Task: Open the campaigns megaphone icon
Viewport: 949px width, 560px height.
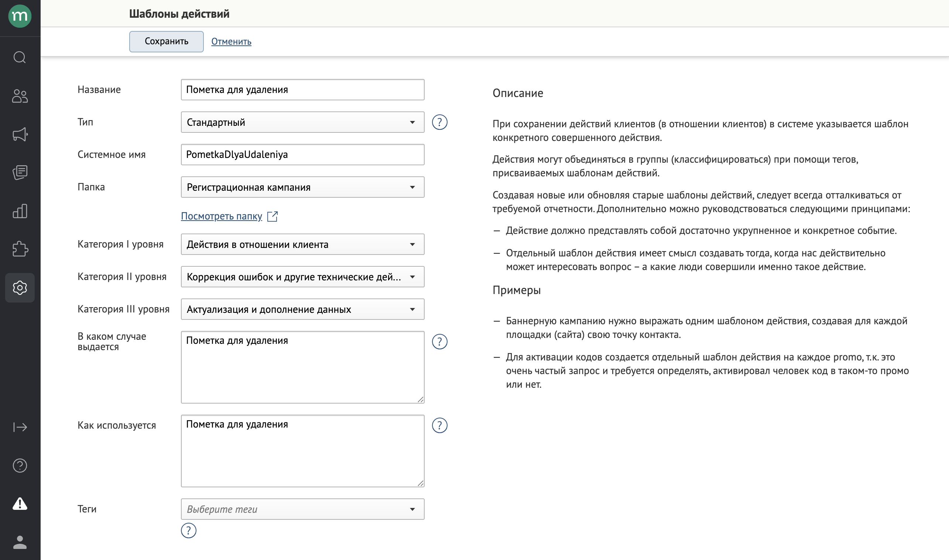Action: pos(20,134)
